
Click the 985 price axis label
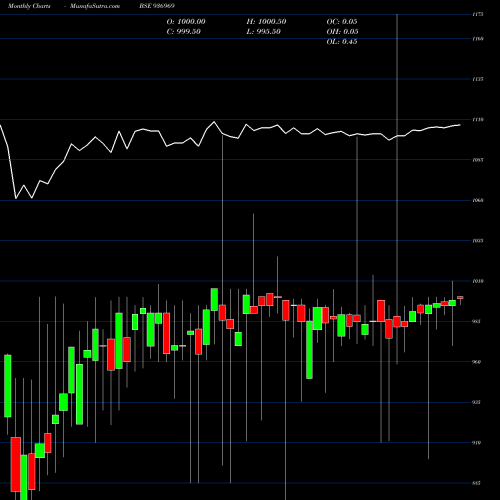point(477,322)
